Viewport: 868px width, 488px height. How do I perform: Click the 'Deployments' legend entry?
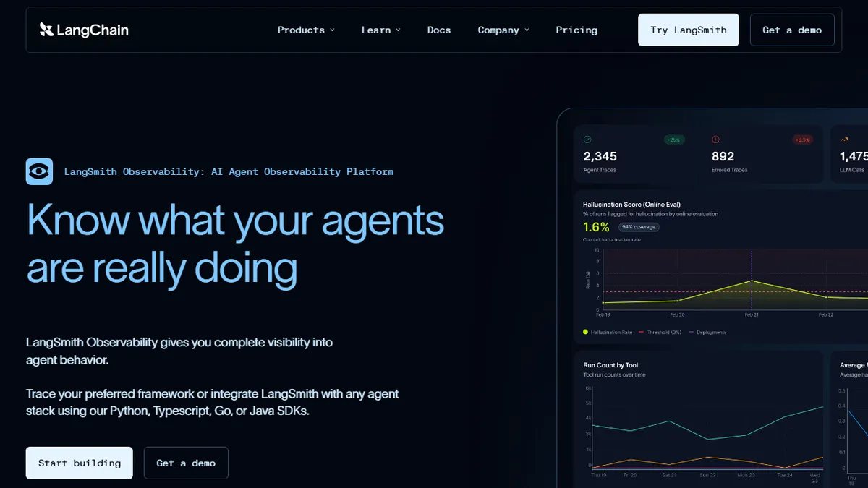[707, 332]
